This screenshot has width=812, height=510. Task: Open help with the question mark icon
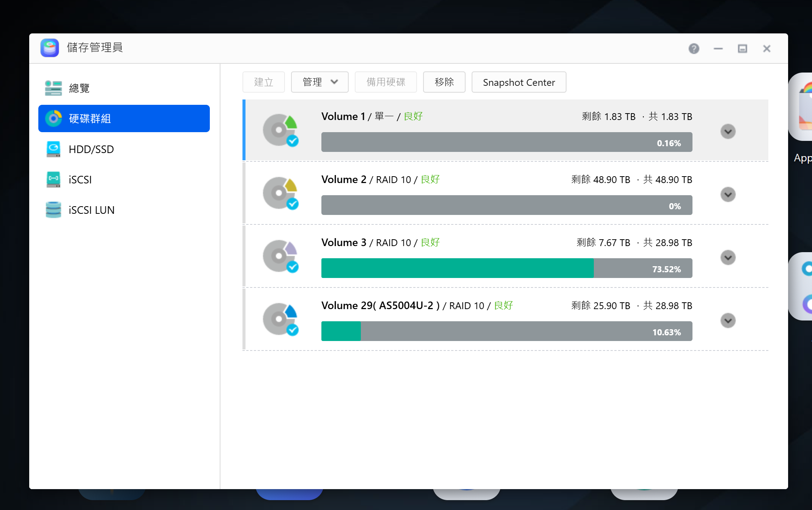click(x=694, y=49)
